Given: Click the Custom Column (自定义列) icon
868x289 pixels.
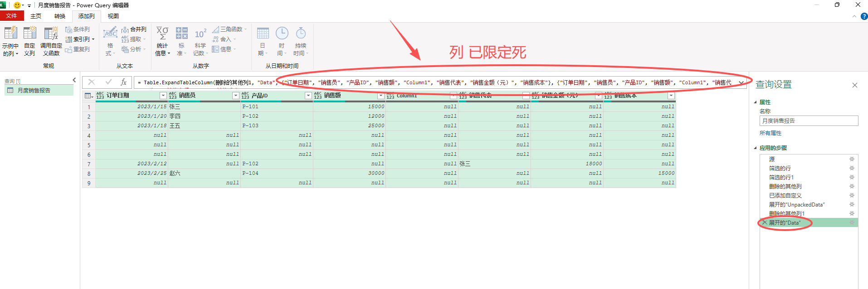Looking at the screenshot, I should click(x=29, y=34).
